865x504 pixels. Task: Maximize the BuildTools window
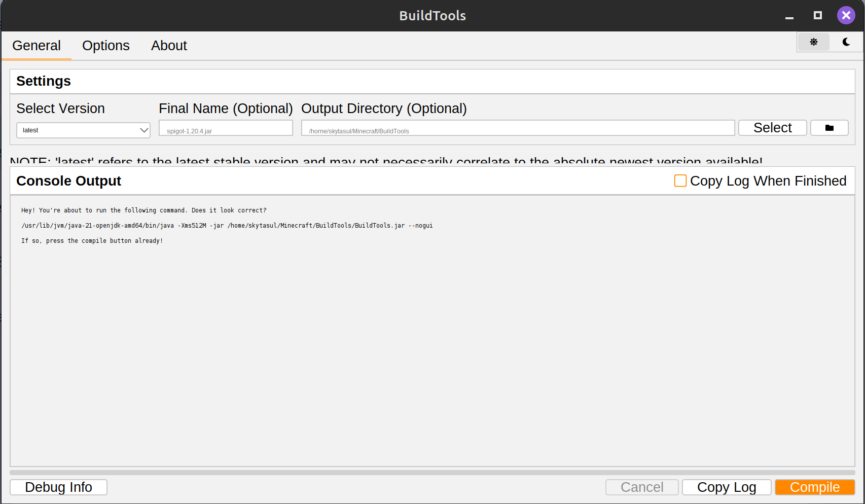(817, 15)
